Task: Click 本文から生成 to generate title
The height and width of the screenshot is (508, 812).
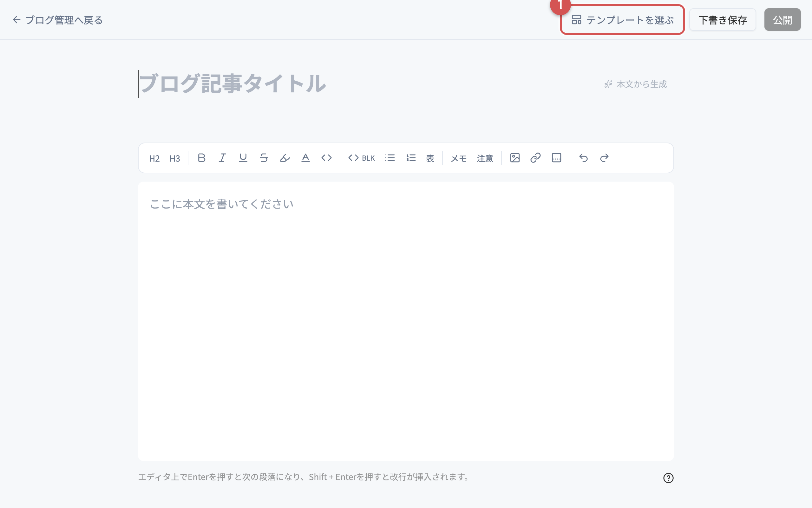Action: tap(635, 84)
